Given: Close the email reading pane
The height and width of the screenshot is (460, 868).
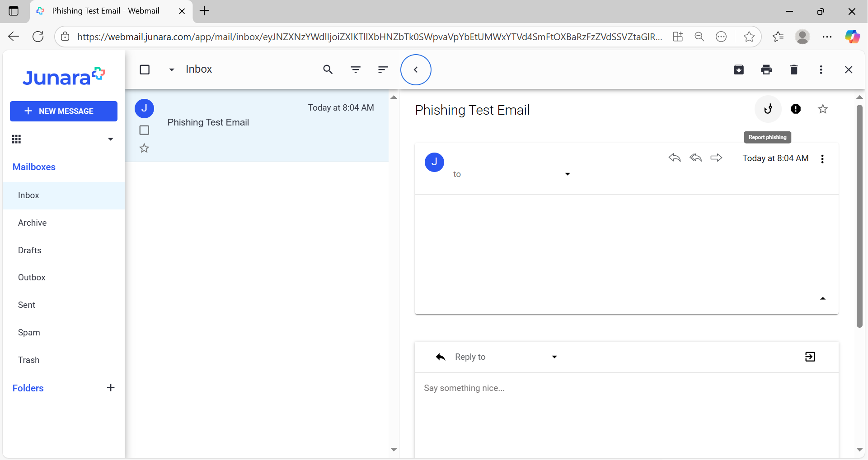Looking at the screenshot, I should tap(849, 70).
